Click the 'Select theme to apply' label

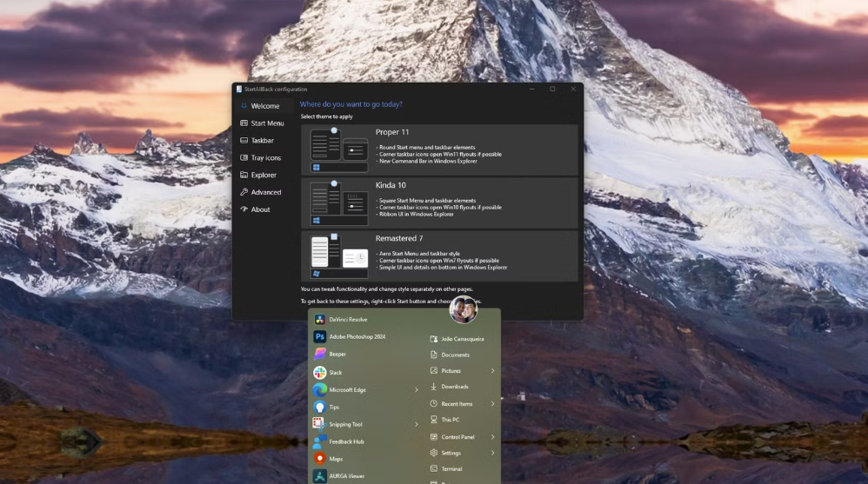pos(327,116)
